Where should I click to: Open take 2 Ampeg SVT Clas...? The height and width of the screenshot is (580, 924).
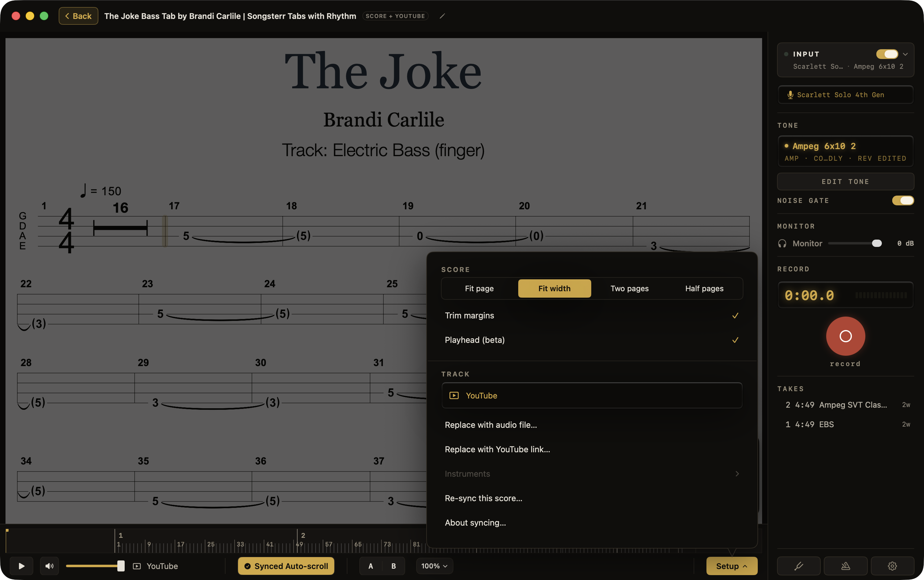click(x=845, y=405)
